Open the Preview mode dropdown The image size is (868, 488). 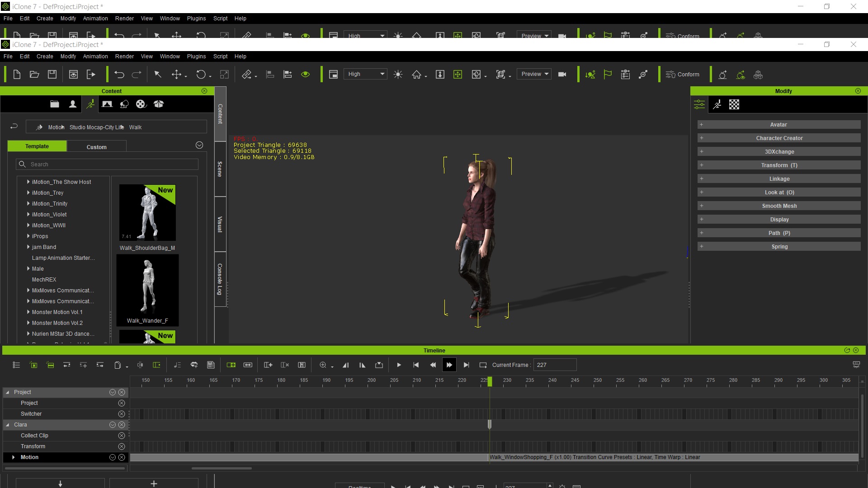click(x=534, y=74)
